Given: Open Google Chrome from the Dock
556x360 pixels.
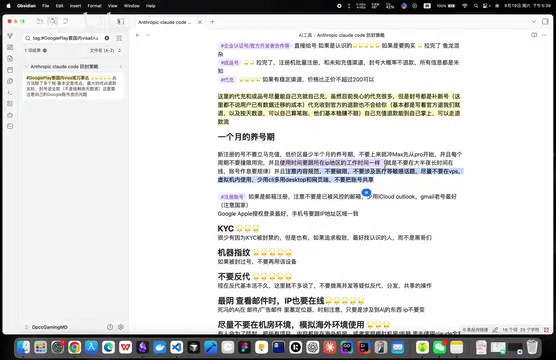Looking at the screenshot, I should click(x=74, y=347).
